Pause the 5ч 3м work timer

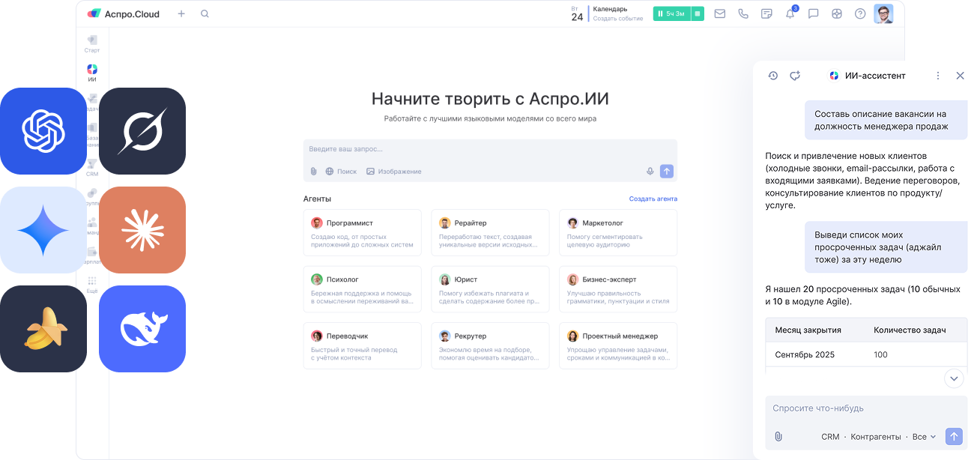(x=671, y=13)
